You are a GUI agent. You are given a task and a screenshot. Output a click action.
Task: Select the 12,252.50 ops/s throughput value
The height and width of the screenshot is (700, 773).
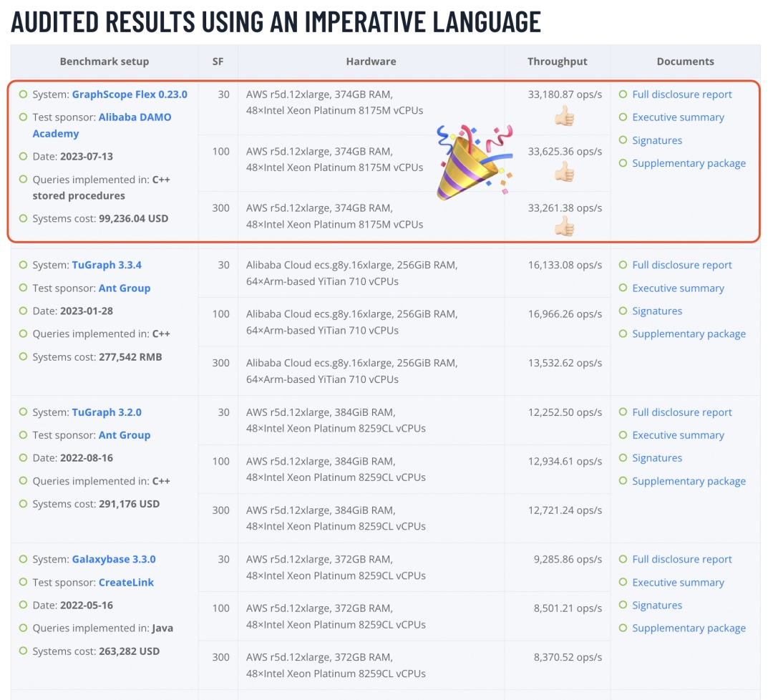click(565, 412)
